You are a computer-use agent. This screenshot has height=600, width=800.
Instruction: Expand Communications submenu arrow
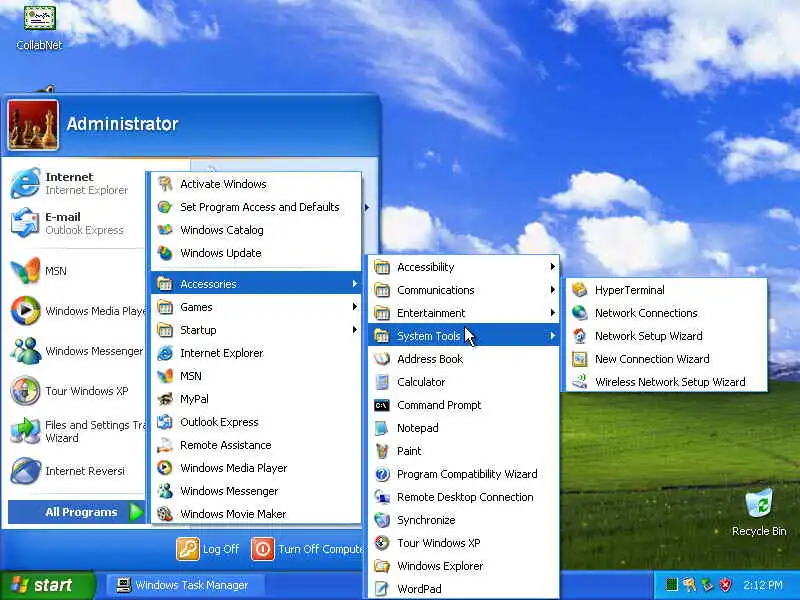553,290
